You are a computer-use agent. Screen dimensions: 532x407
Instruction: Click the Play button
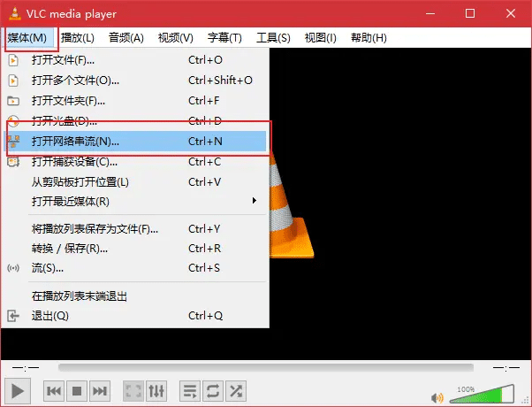click(x=18, y=391)
